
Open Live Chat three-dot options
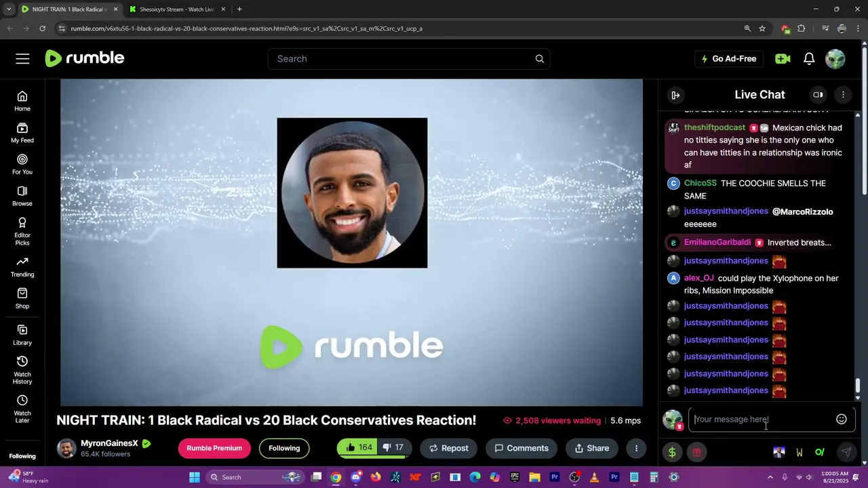tap(843, 95)
